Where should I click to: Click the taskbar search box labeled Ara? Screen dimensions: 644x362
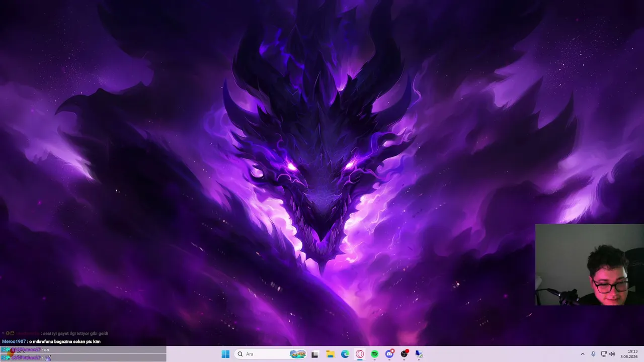point(271,354)
